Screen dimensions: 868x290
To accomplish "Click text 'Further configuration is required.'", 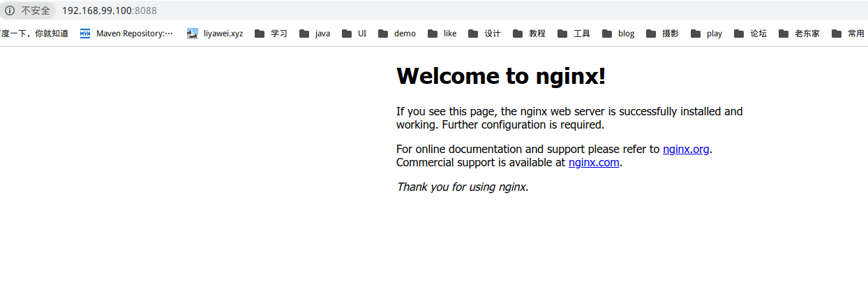I will (x=523, y=125).
